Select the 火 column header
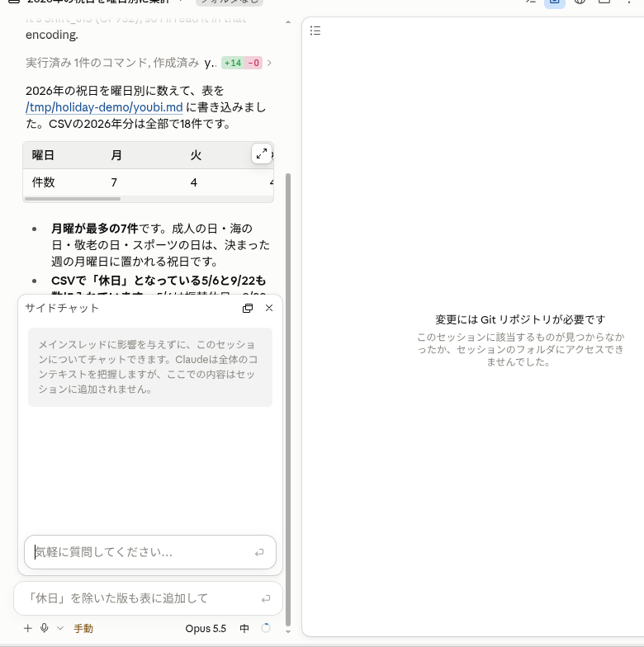This screenshot has height=647, width=644. (x=196, y=155)
